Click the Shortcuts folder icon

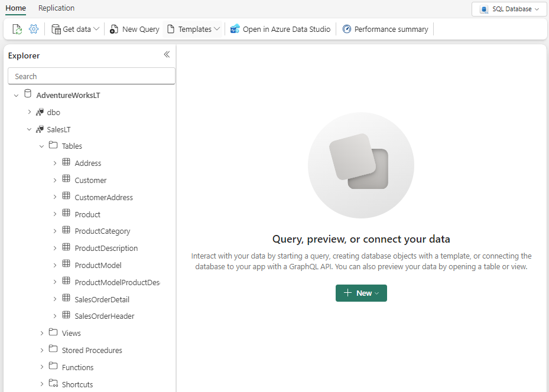[x=54, y=383]
